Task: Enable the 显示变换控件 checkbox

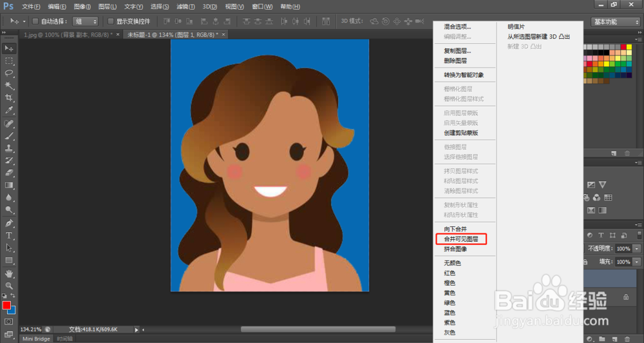Action: click(x=111, y=21)
